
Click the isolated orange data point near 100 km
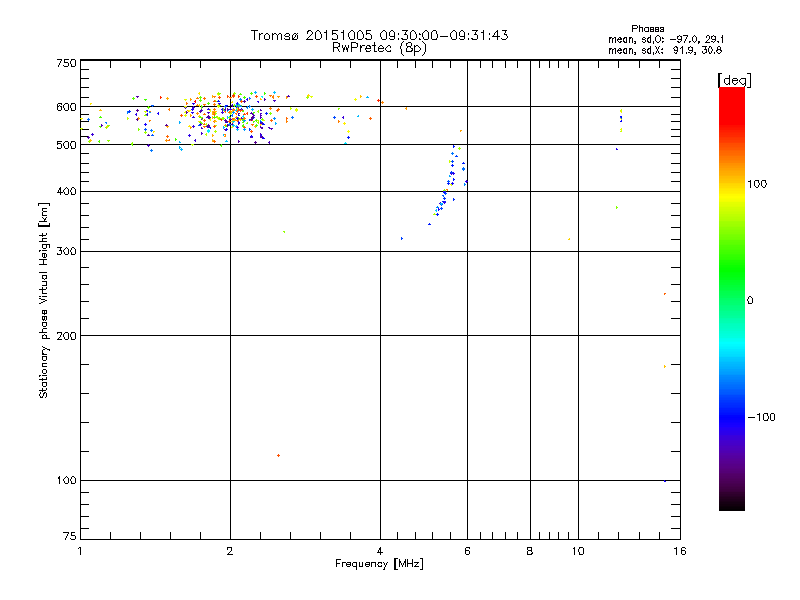click(278, 455)
